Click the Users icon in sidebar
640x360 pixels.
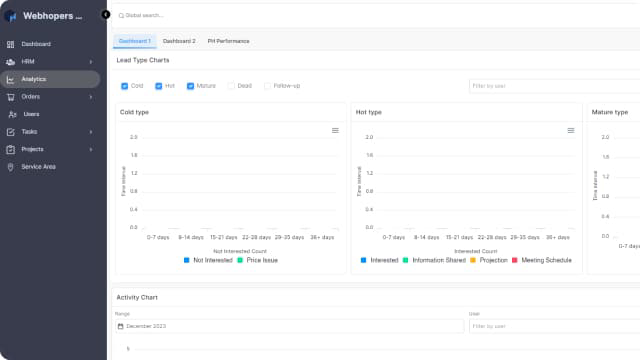(12, 114)
